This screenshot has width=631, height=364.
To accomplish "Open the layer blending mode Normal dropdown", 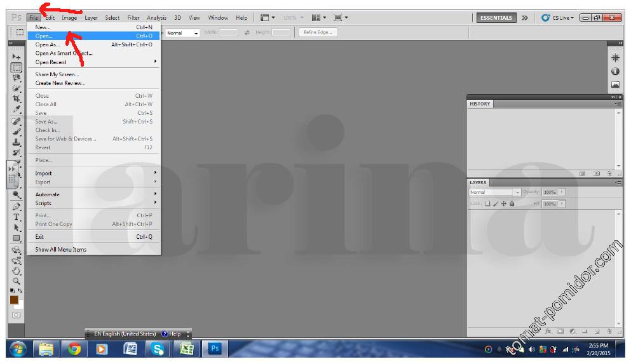I will point(494,192).
